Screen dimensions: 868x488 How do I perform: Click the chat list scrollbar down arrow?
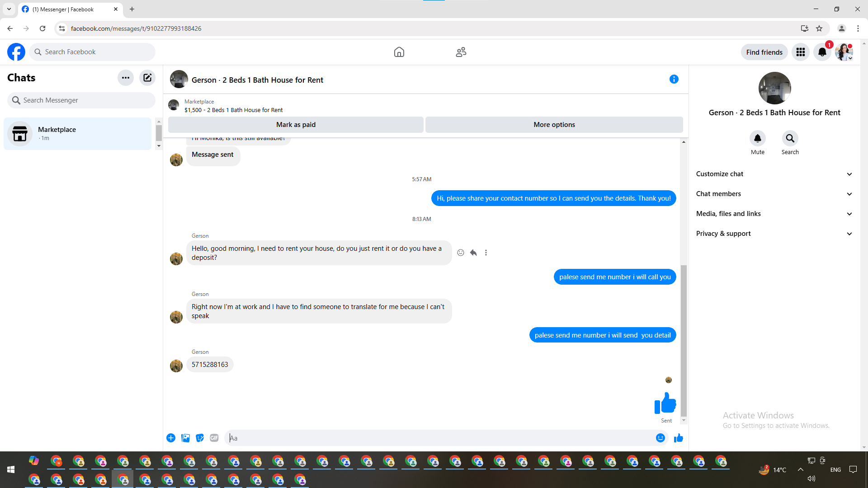(x=159, y=146)
